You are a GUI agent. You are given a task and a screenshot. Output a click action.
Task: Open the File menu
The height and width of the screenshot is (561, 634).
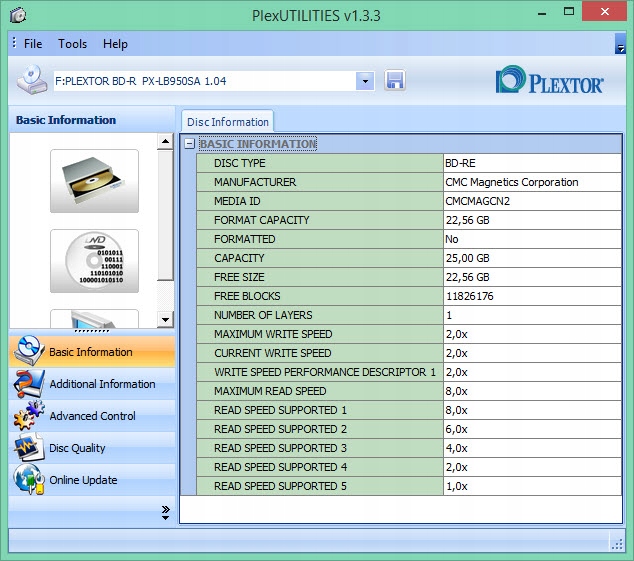point(33,44)
